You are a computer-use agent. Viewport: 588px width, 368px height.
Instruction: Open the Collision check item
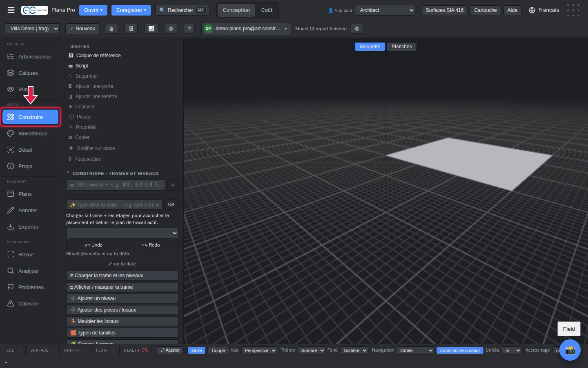click(30, 304)
